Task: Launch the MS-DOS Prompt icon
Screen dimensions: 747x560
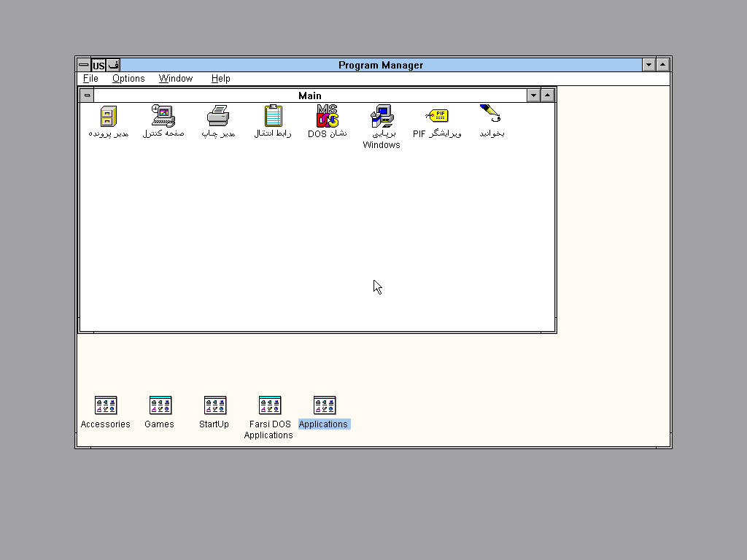Action: (328, 116)
